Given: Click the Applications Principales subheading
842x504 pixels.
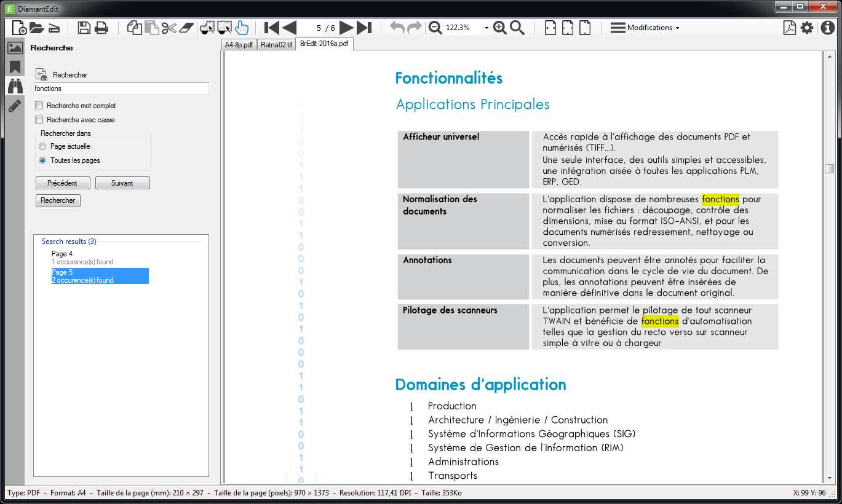Looking at the screenshot, I should pyautogui.click(x=473, y=104).
